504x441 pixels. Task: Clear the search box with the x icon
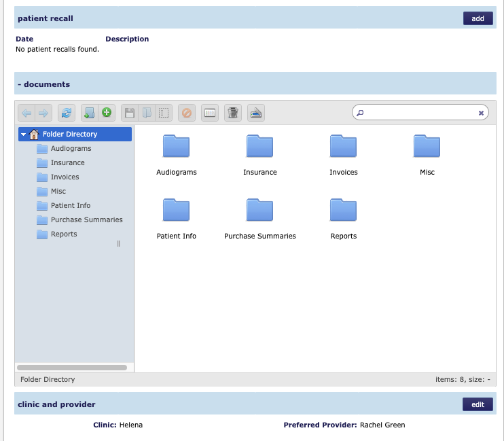pos(481,113)
